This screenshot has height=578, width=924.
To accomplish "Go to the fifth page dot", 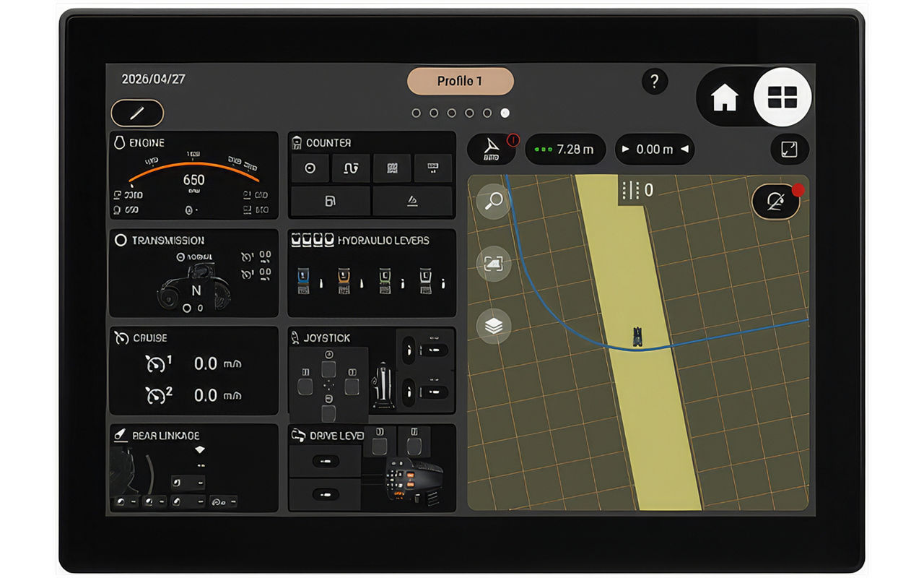I will [x=487, y=113].
